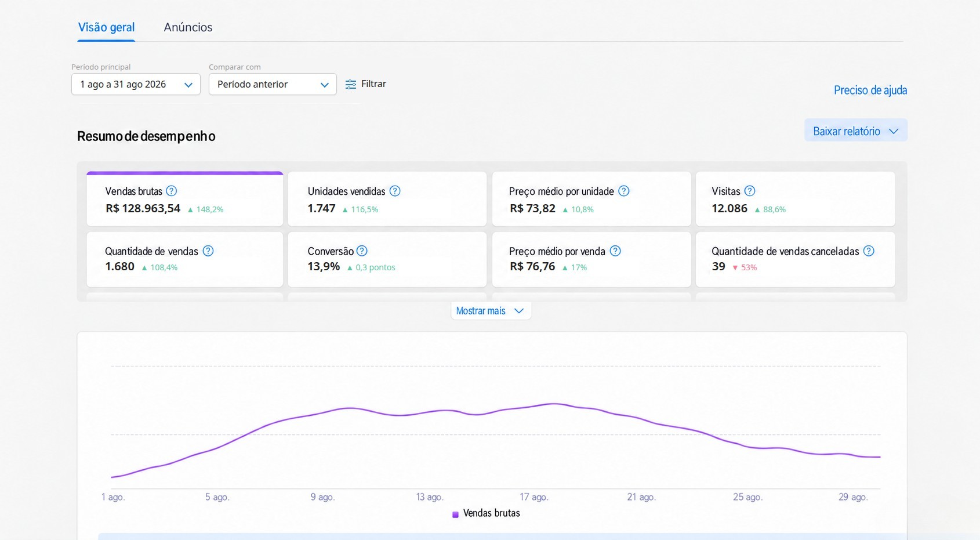Click the 17 ago. chart axis label
Screen dimensions: 980x540
[533, 497]
